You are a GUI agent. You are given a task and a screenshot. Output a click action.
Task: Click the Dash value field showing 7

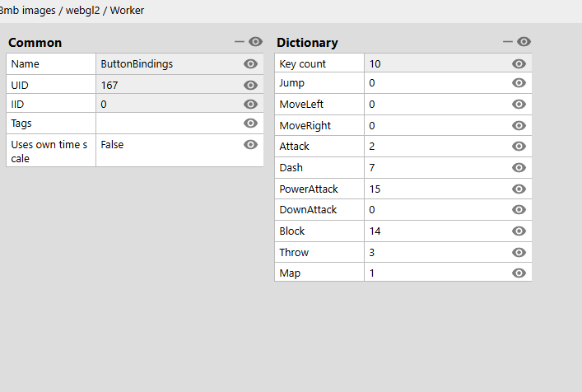click(x=436, y=167)
